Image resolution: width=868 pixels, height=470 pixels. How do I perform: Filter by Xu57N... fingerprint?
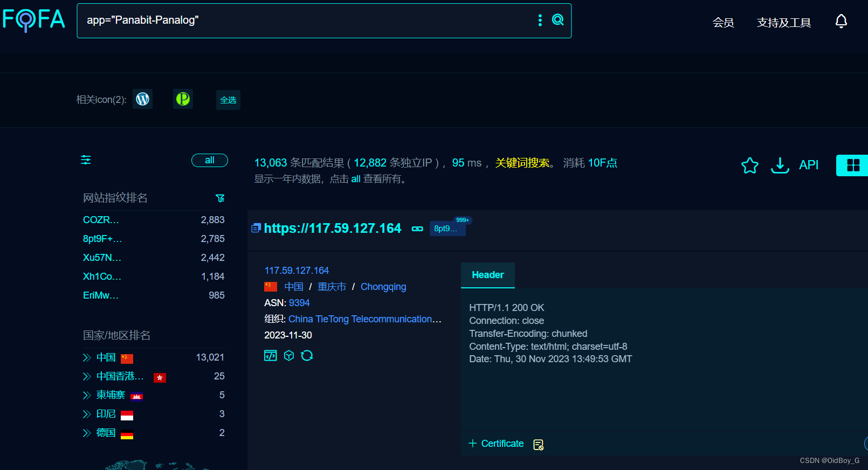pyautogui.click(x=102, y=258)
